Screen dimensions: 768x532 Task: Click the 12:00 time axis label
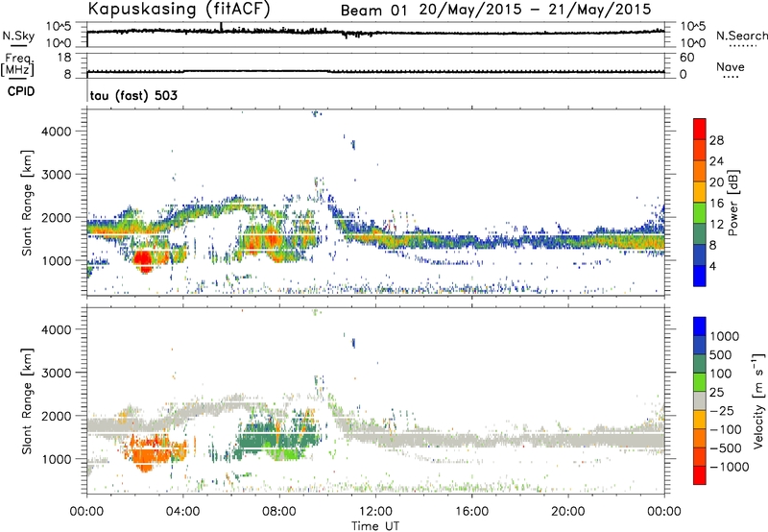pyautogui.click(x=375, y=512)
